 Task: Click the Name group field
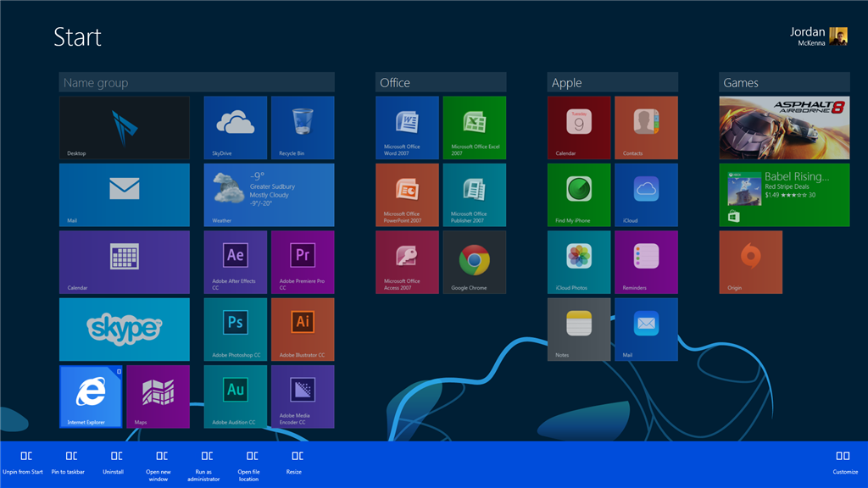click(197, 82)
